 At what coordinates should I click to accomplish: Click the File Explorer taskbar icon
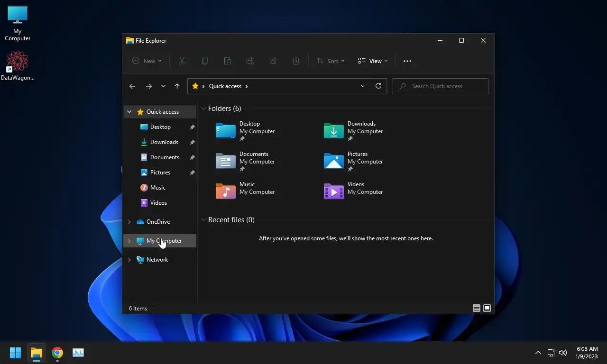pos(37,353)
